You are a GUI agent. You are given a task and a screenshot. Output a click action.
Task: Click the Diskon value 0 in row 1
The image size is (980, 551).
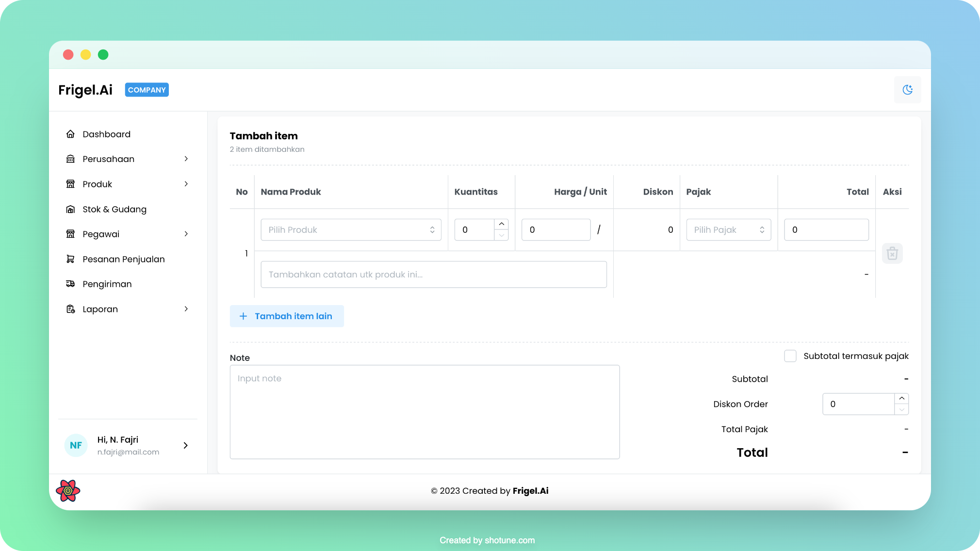(x=670, y=229)
